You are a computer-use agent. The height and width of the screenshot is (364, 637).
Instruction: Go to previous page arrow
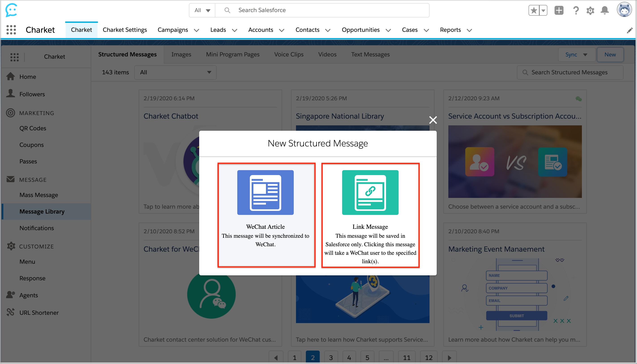click(x=276, y=358)
